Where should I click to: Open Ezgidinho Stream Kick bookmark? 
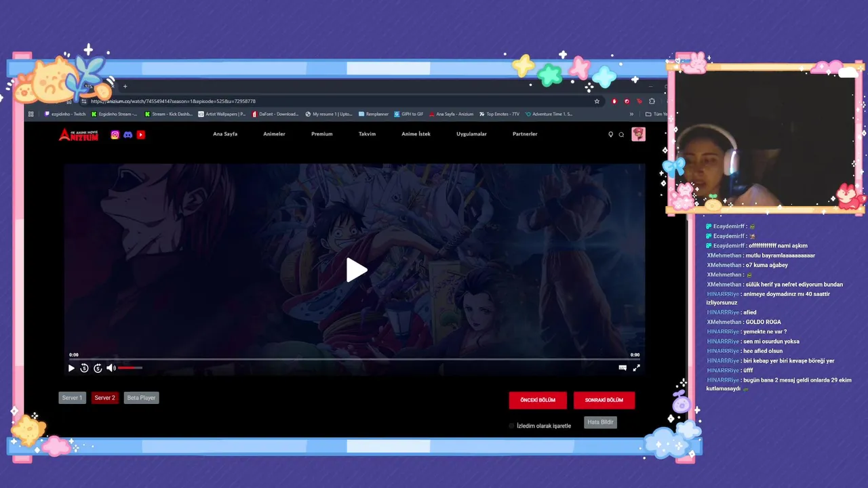[114, 114]
